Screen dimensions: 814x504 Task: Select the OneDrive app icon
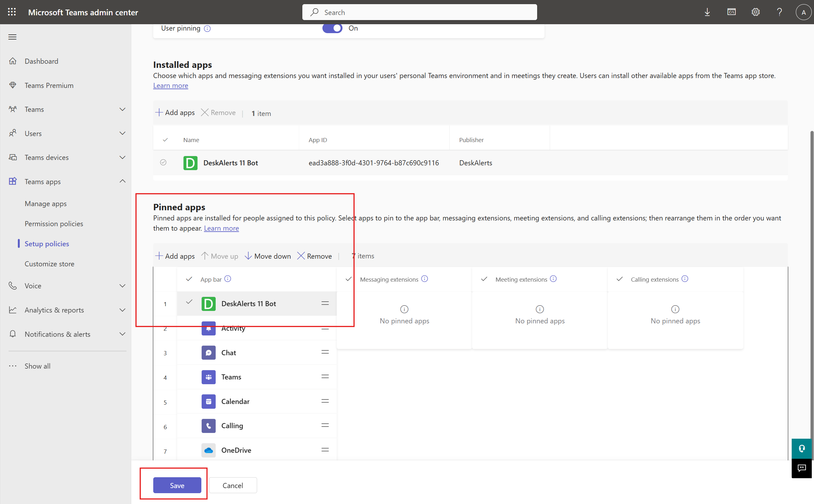click(x=208, y=450)
